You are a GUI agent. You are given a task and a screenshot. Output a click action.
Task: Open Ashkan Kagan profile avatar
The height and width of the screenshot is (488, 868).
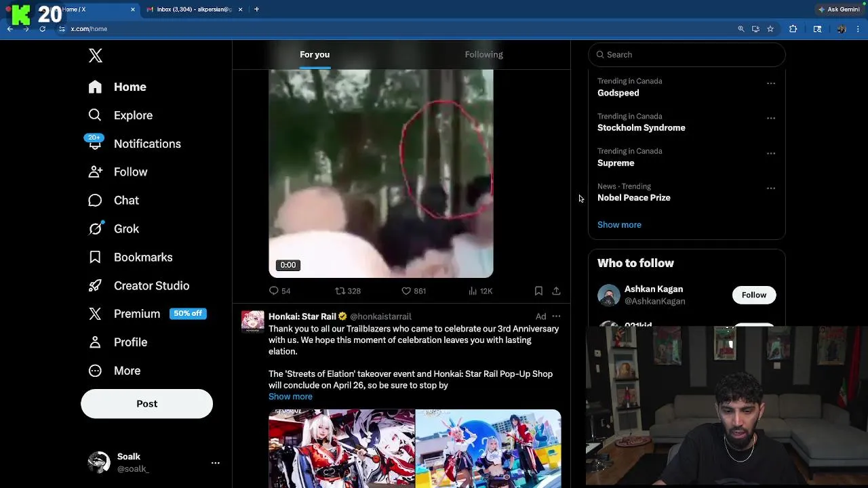[x=608, y=296]
